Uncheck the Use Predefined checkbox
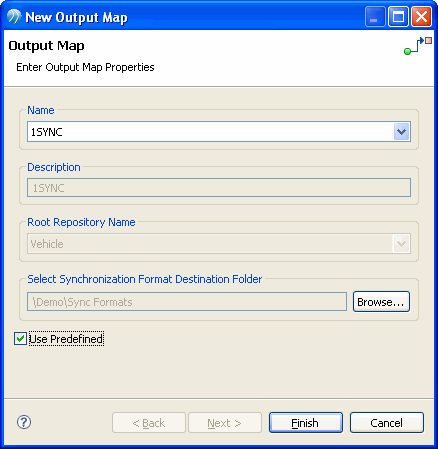Viewport: 438px width, 449px height. click(20, 339)
